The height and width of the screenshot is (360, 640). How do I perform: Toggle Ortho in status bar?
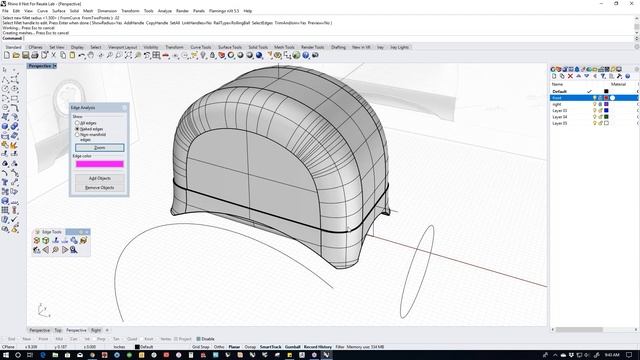[219, 347]
